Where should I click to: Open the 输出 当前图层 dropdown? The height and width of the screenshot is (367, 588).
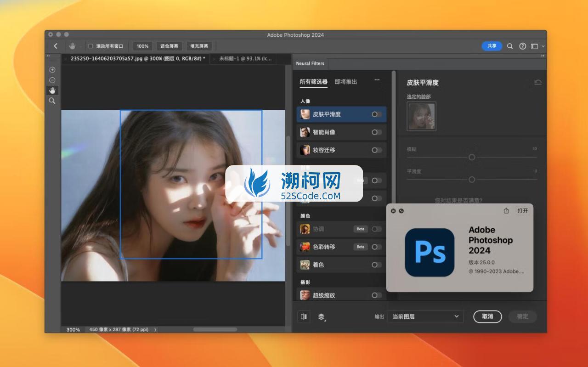[425, 316]
